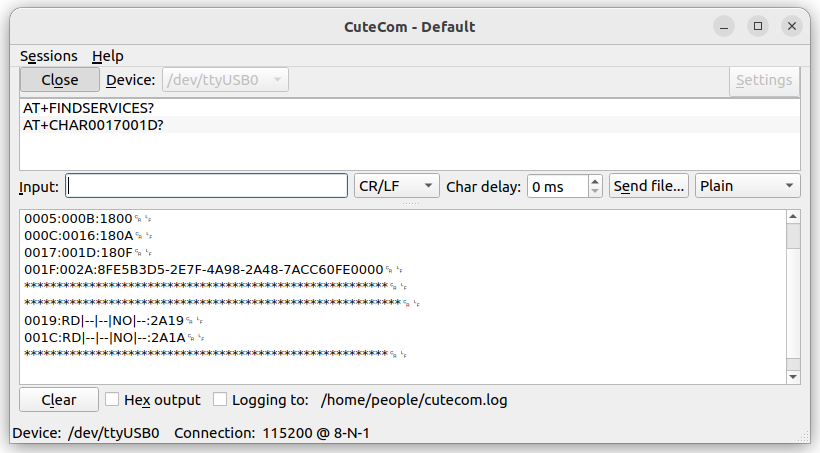Click the Close connection button
820x453 pixels.
(60, 80)
